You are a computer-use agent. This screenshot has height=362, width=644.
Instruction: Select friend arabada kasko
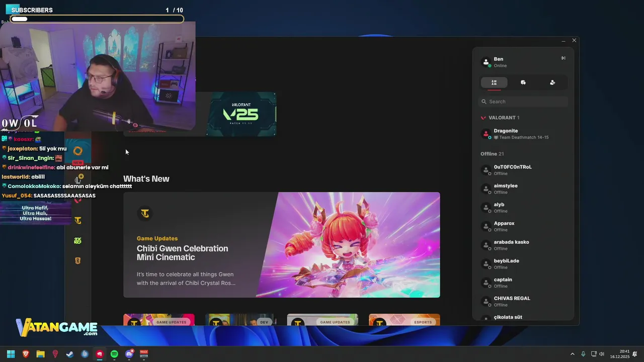523,245
